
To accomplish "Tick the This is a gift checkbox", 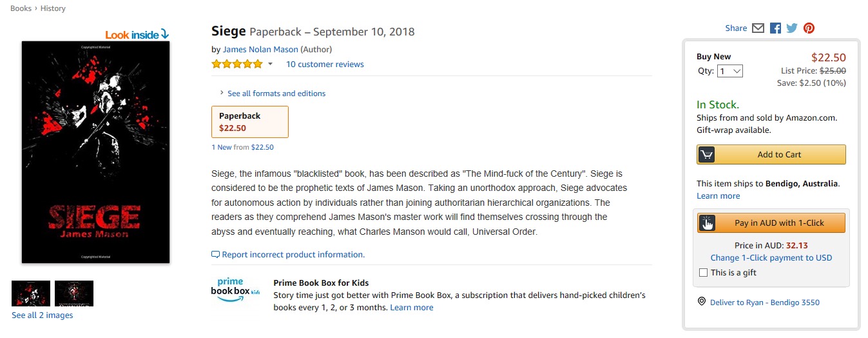I will 704,273.
